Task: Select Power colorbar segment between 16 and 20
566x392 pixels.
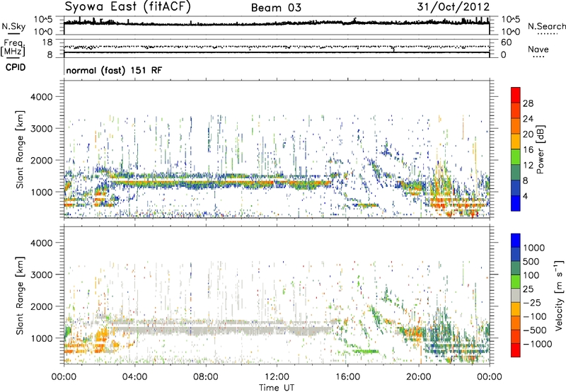Action: click(x=516, y=142)
